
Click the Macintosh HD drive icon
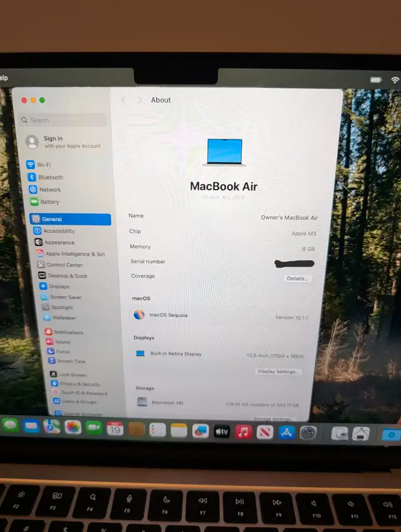point(142,402)
